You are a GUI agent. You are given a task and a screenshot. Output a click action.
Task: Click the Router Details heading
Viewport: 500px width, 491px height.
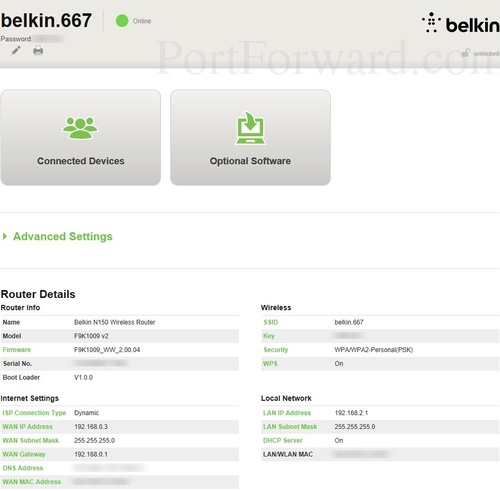(x=38, y=294)
